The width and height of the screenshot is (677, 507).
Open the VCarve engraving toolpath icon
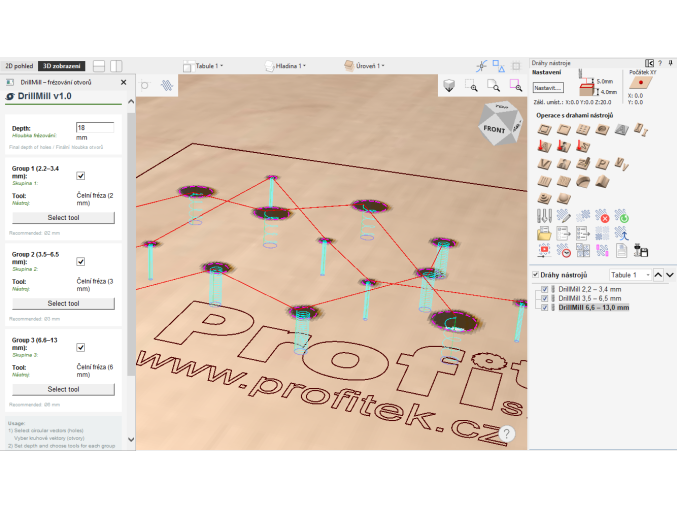pos(544,164)
